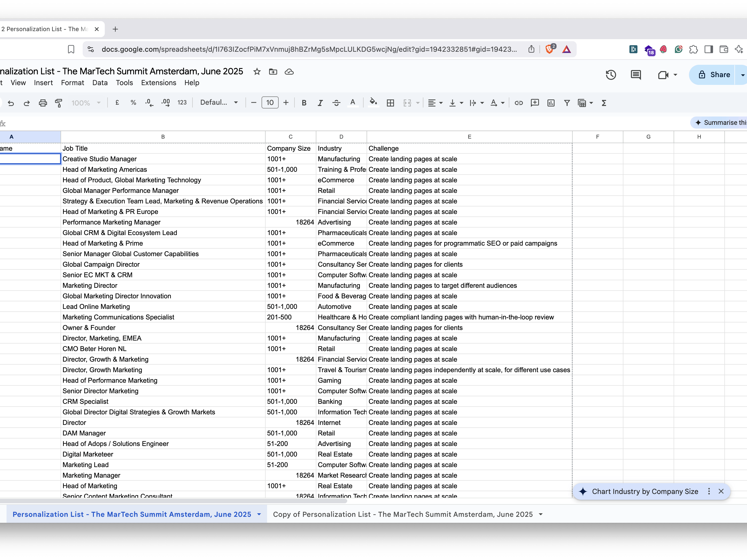
Task: Open the text colour picker
Action: 353,103
